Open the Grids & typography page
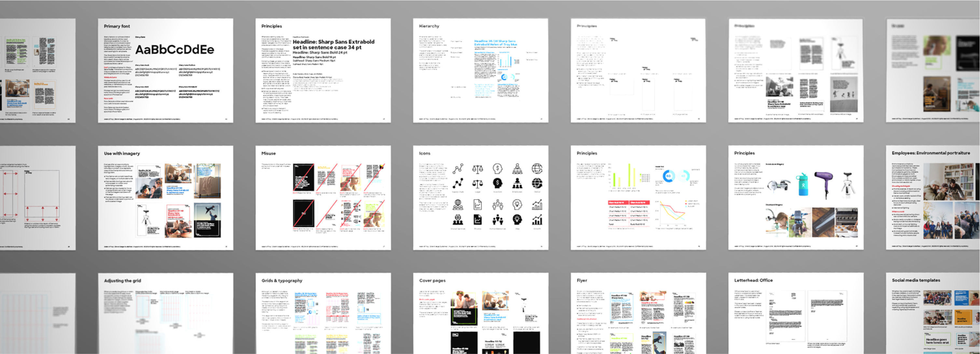This screenshot has width=980, height=354. tap(323, 313)
